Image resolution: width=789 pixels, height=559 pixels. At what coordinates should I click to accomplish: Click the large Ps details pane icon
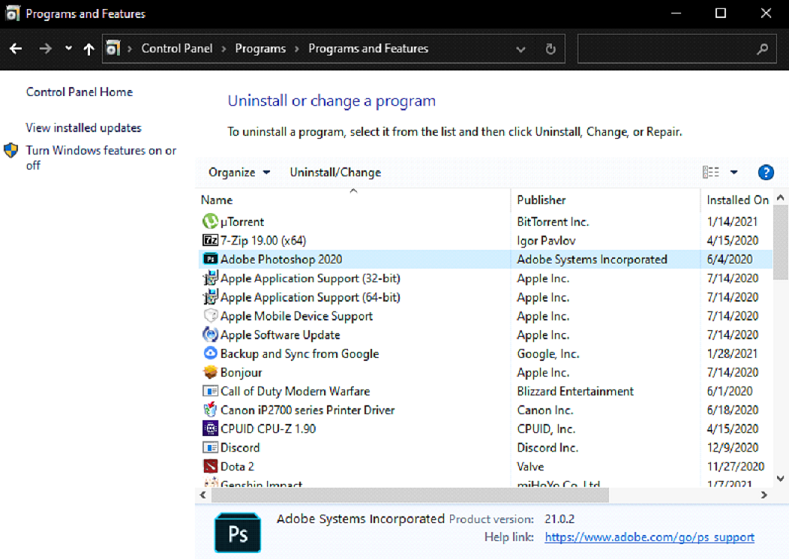238,533
